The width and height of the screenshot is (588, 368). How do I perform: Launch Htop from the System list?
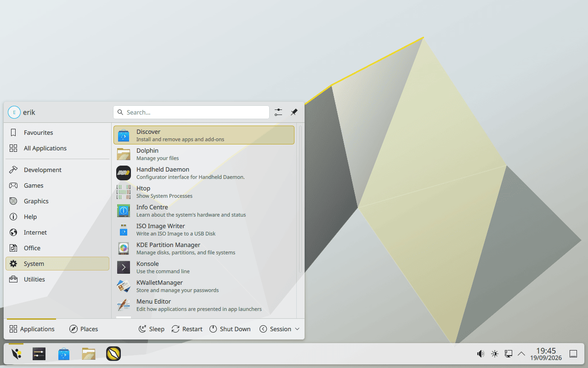click(x=204, y=192)
